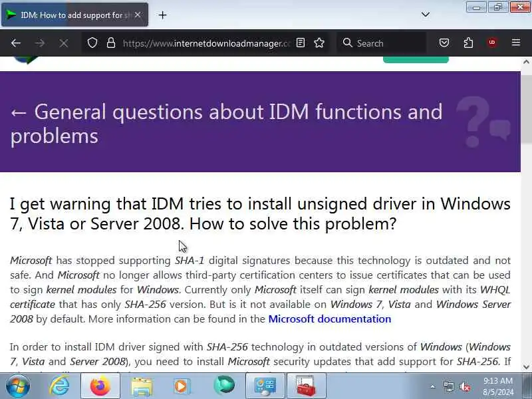Close the IDM tab
The height and width of the screenshot is (399, 532).
click(138, 15)
